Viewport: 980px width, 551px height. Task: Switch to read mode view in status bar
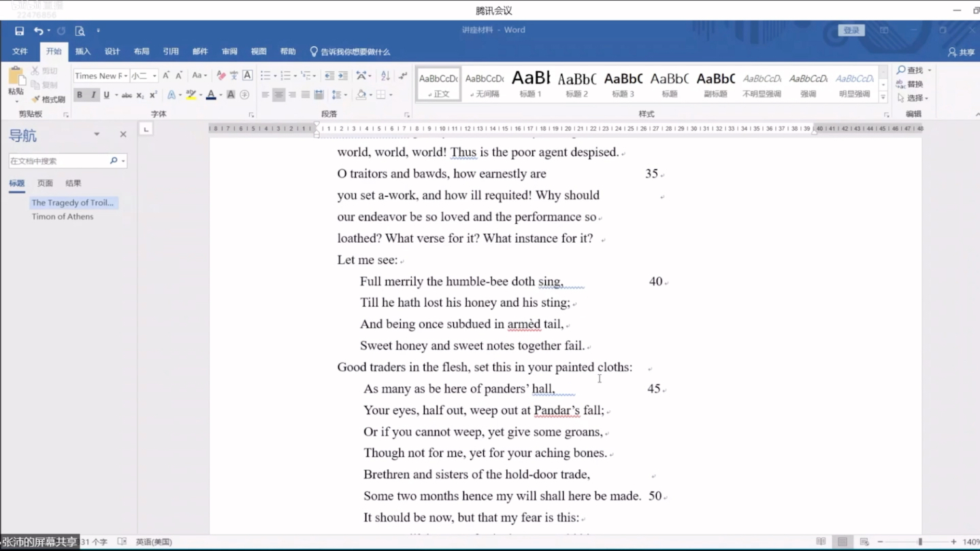[x=821, y=541]
